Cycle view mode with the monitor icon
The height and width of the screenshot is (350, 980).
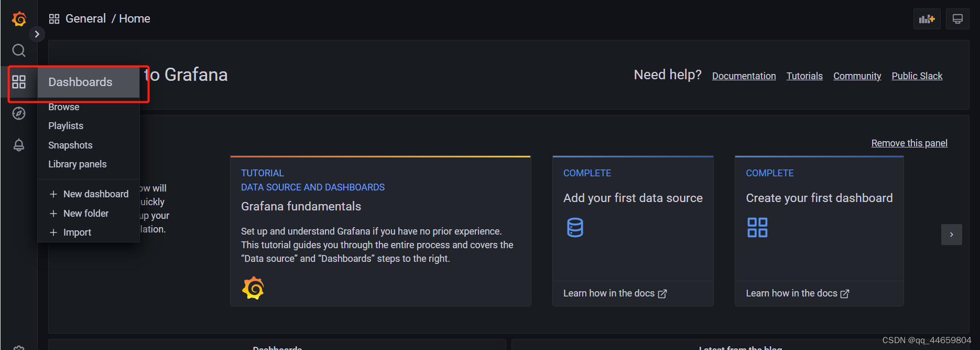click(957, 19)
